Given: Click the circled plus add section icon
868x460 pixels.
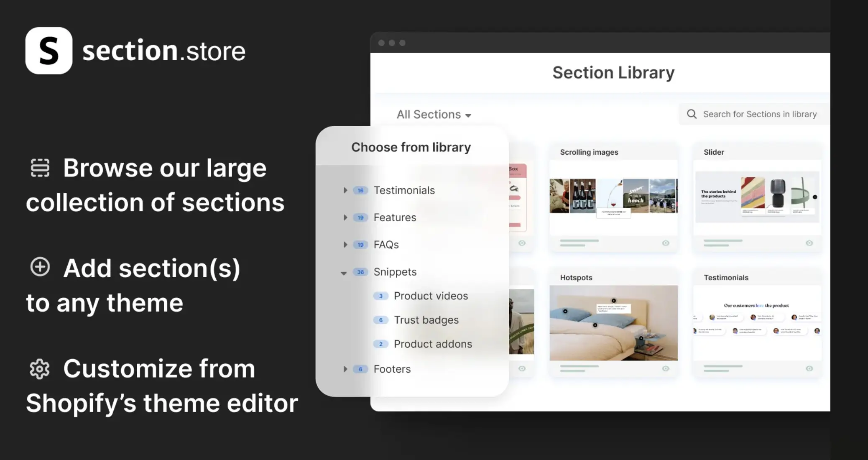Looking at the screenshot, I should pyautogui.click(x=40, y=267).
